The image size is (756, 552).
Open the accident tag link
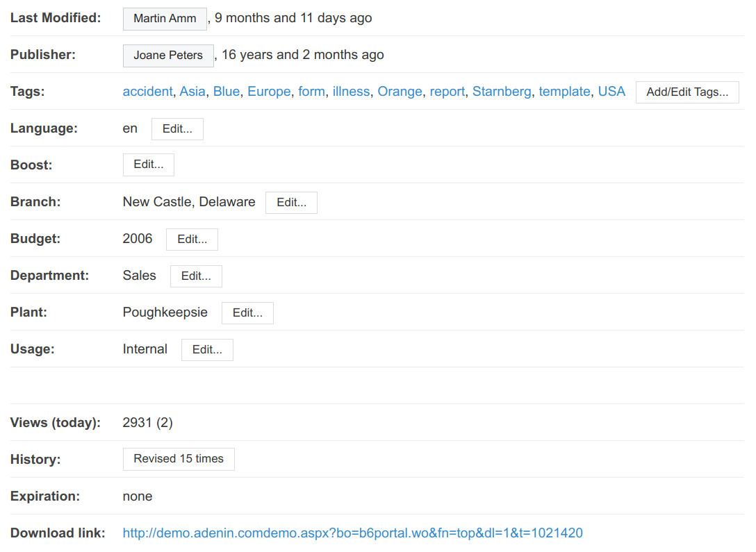tap(147, 92)
